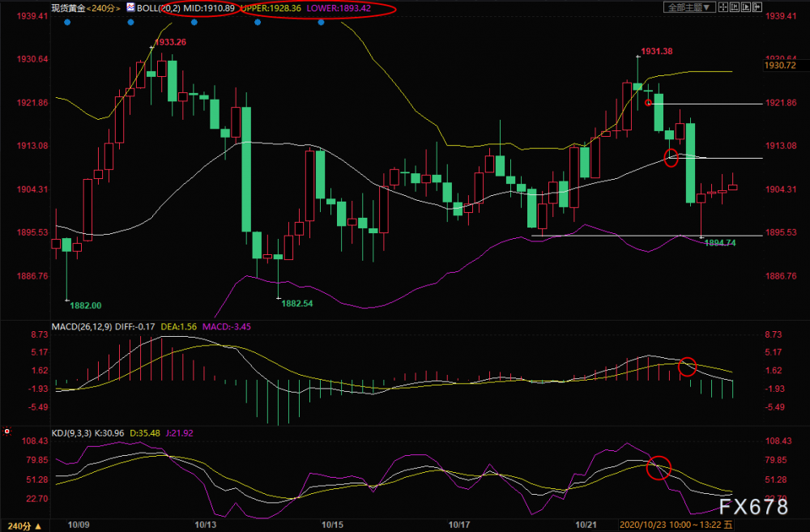Click the UPPER:1928.36 value

[x=271, y=8]
